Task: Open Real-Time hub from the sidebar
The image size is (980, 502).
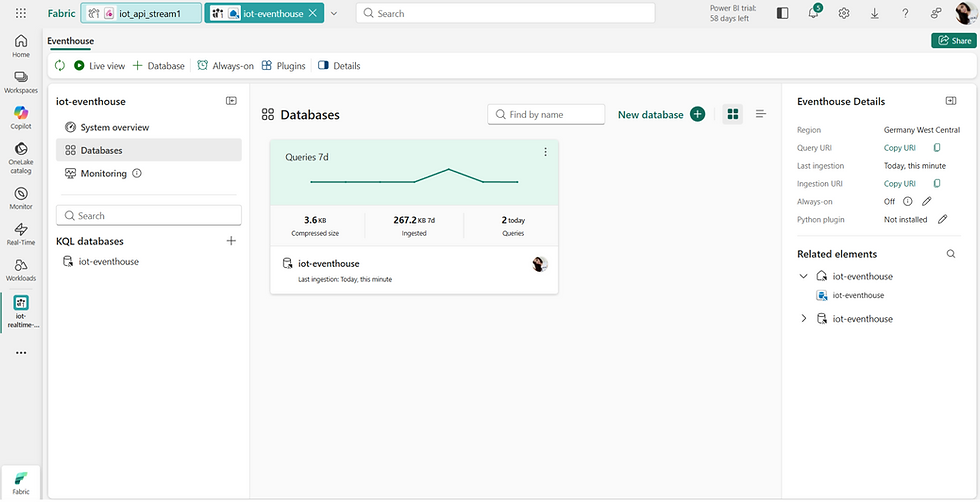Action: pyautogui.click(x=21, y=233)
